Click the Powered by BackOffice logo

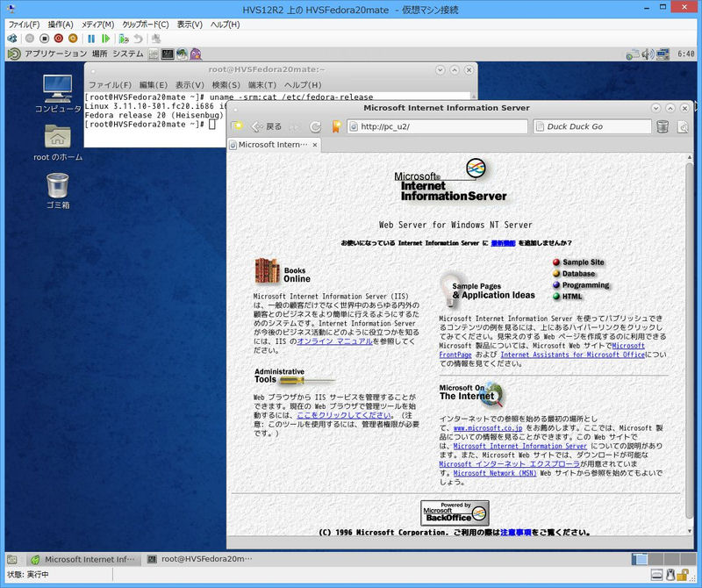[455, 513]
